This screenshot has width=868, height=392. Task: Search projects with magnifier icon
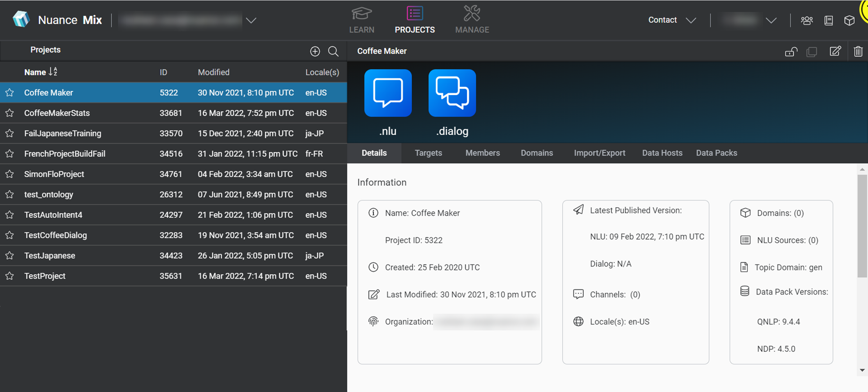pos(333,51)
